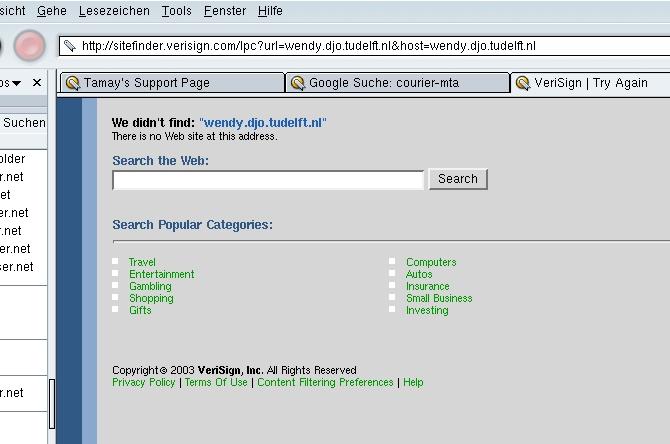
Task: Open the Gehe menu
Action: tap(52, 11)
